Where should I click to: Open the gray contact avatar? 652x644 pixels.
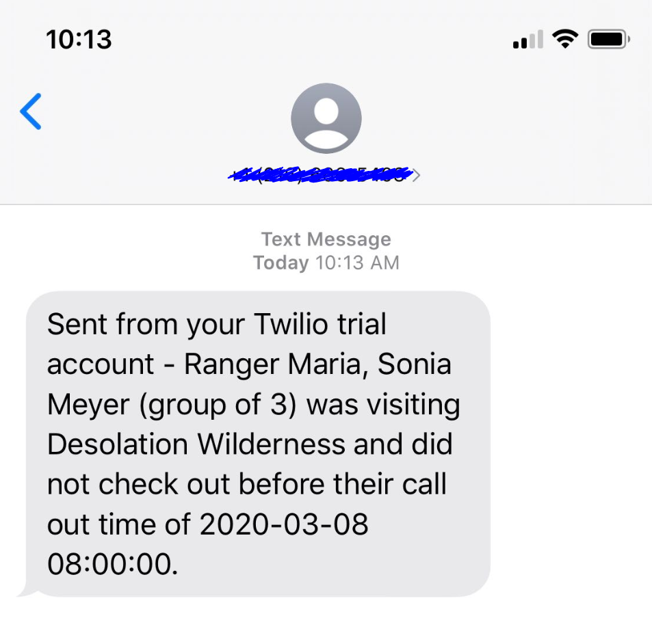326,118
